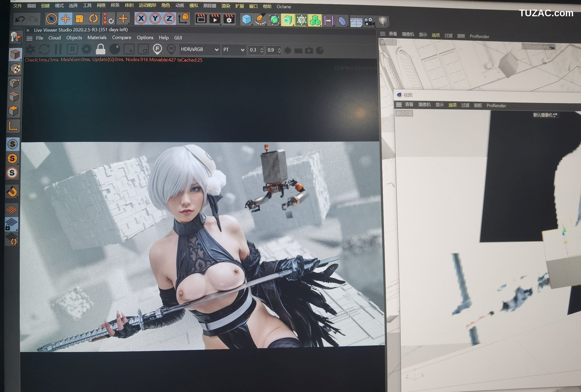Toggle the magnet Snap enable icon
Image resolution: width=581 pixels, height=392 pixels.
pos(12,192)
